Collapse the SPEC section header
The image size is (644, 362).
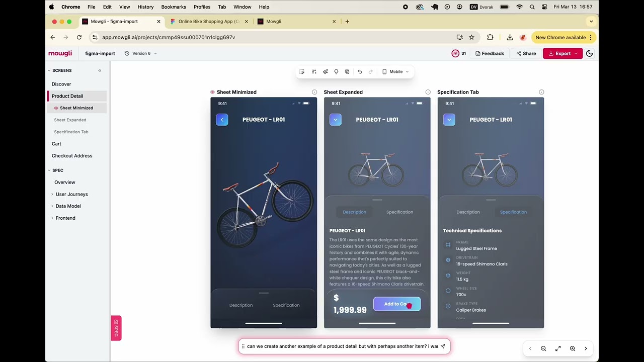[x=55, y=170]
